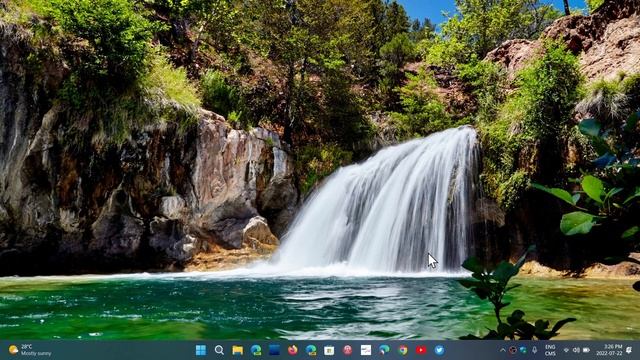Launch File Explorer from taskbar

(x=238, y=350)
